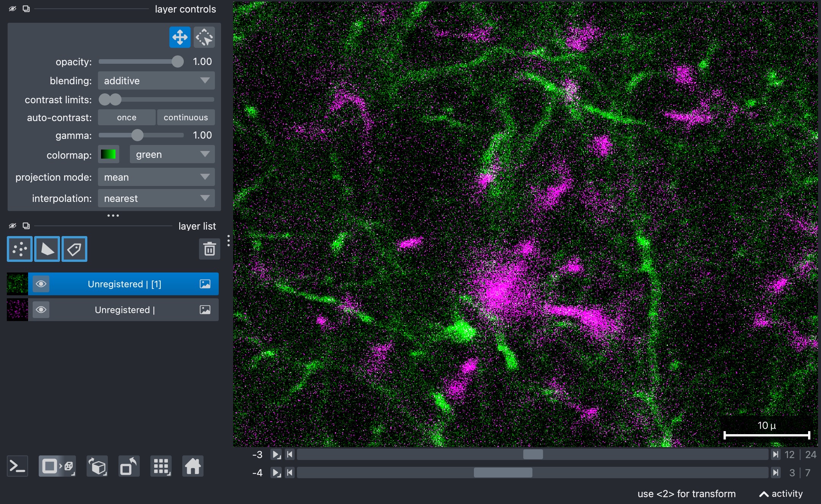Click the opacity slider handle

[177, 61]
